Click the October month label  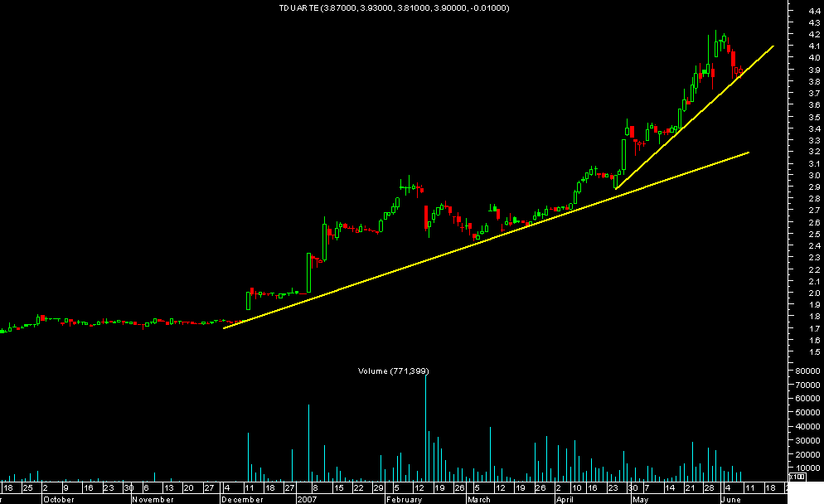point(59,499)
